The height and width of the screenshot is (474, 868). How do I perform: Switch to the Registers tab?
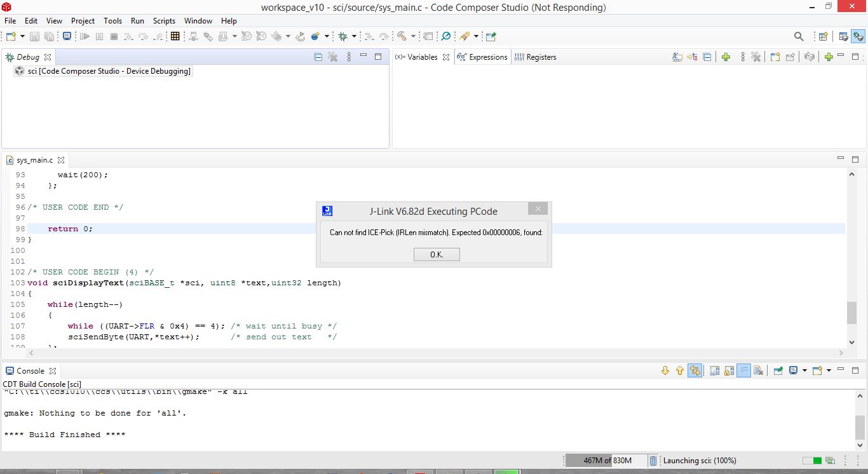pos(535,57)
